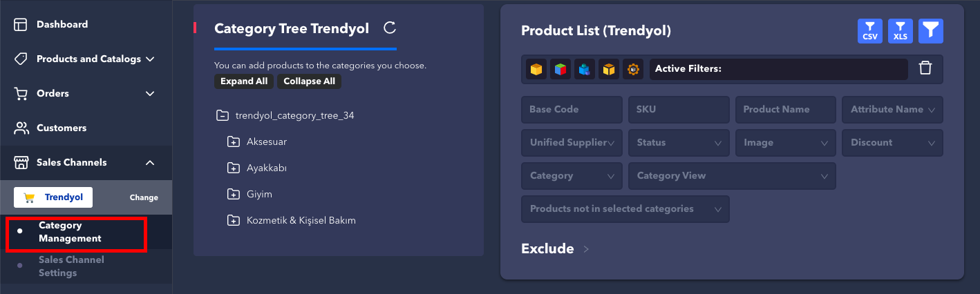Click the blue stacked cubes icon
980x294 pixels.
(584, 69)
